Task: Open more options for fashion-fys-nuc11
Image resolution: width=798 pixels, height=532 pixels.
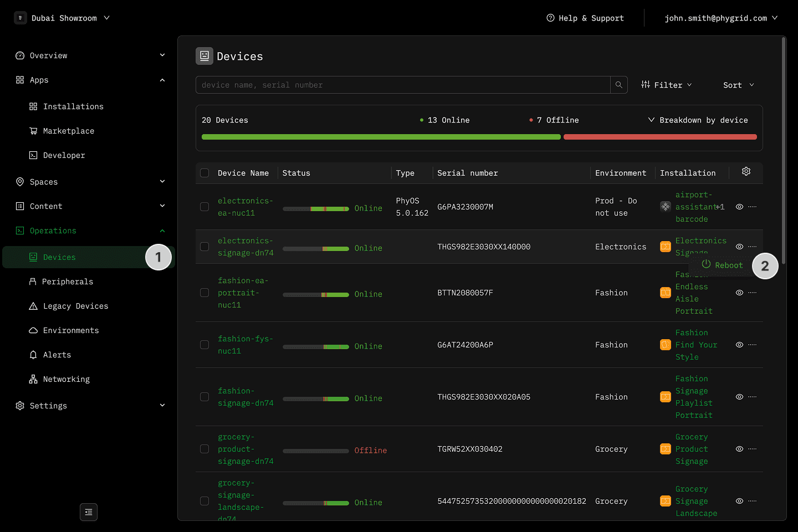Action: (752, 345)
